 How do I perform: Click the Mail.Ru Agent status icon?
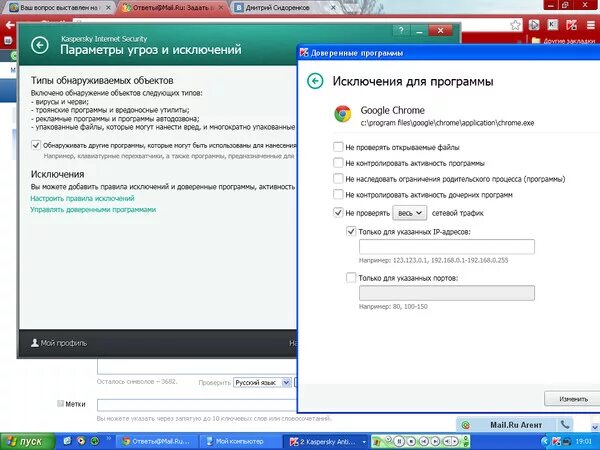[x=466, y=425]
